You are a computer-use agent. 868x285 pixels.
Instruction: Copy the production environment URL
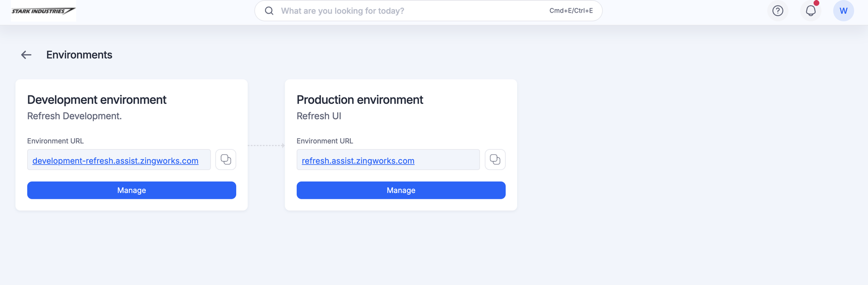[x=495, y=160]
